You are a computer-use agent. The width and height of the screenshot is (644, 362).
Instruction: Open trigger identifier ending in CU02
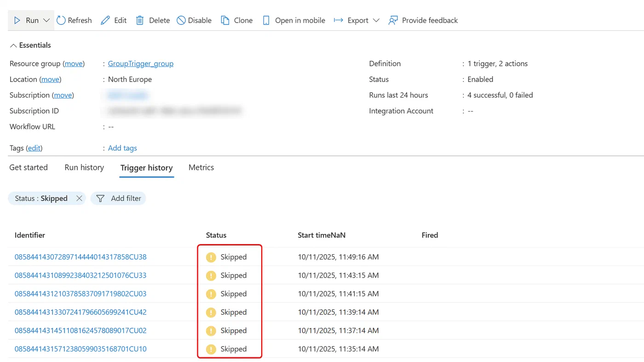tap(80, 331)
